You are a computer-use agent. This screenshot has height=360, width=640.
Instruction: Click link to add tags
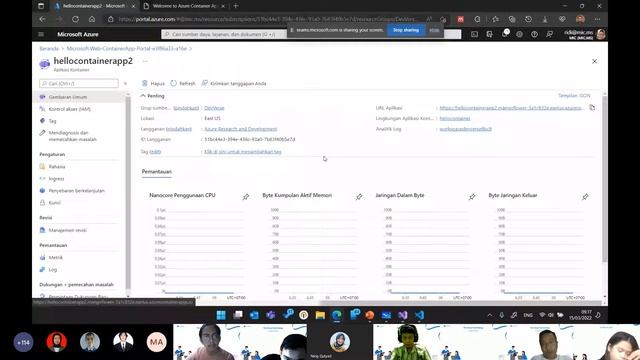pyautogui.click(x=243, y=151)
